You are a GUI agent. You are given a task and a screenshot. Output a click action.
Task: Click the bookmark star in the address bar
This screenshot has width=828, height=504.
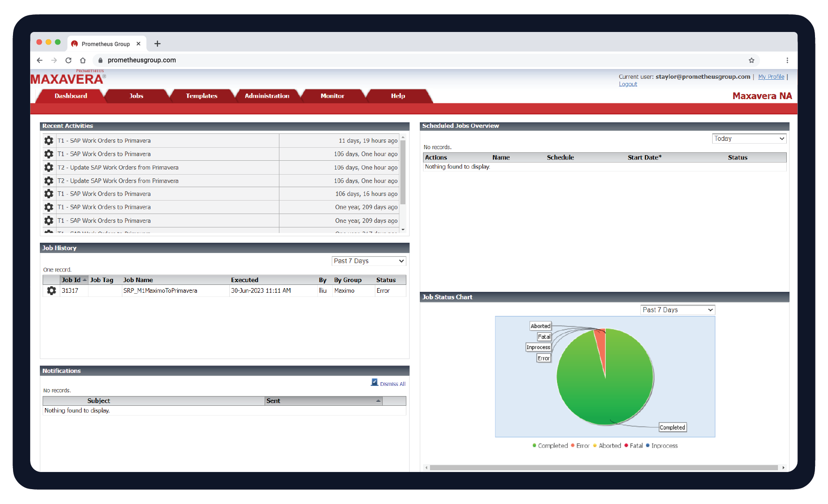[752, 60]
